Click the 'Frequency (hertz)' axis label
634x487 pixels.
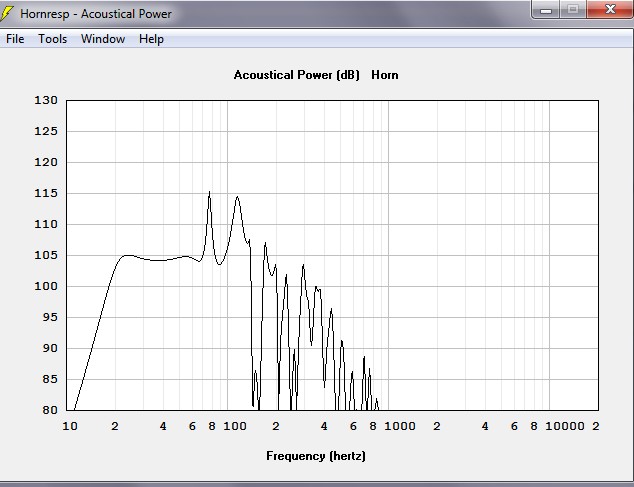click(316, 456)
